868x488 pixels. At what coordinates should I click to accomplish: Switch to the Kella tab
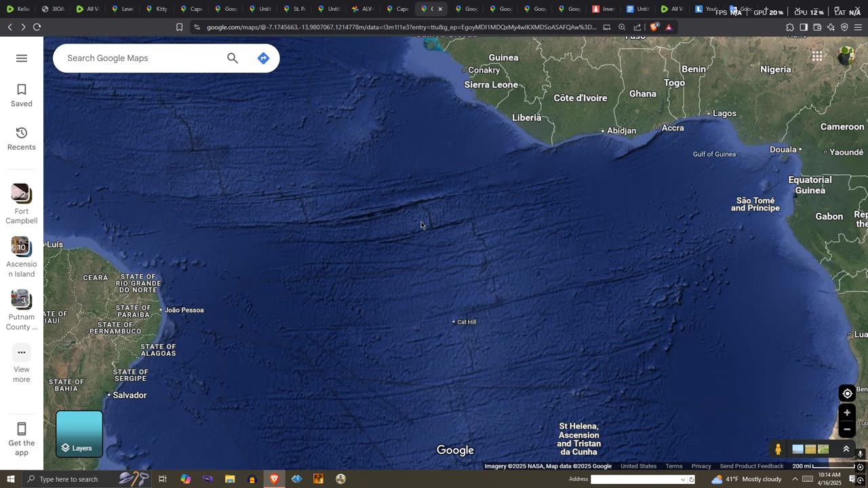[18, 9]
